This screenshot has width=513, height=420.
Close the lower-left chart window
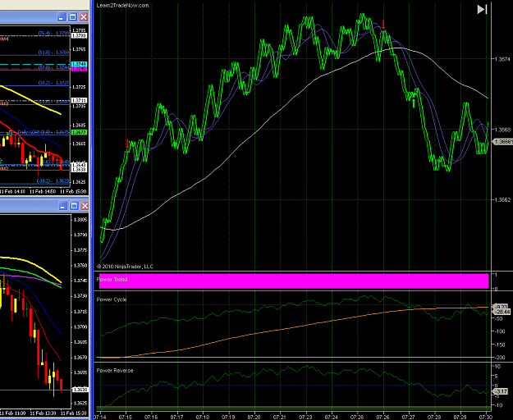(x=85, y=206)
